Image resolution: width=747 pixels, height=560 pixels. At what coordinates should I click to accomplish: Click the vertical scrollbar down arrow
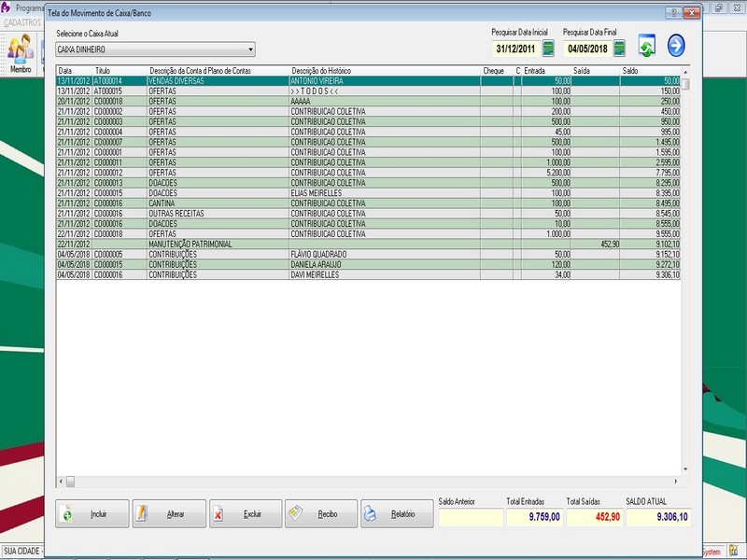pyautogui.click(x=685, y=469)
